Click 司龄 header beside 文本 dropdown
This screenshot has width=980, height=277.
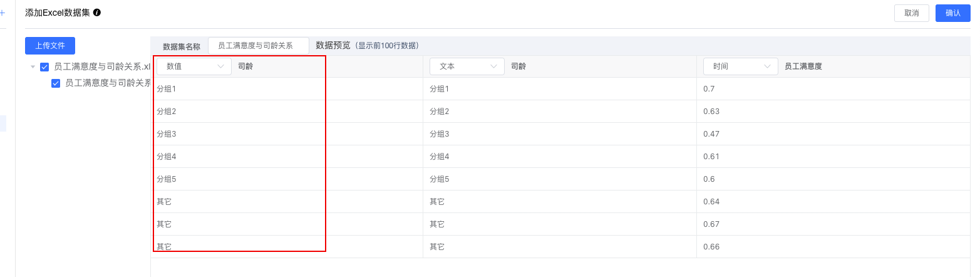coord(518,66)
